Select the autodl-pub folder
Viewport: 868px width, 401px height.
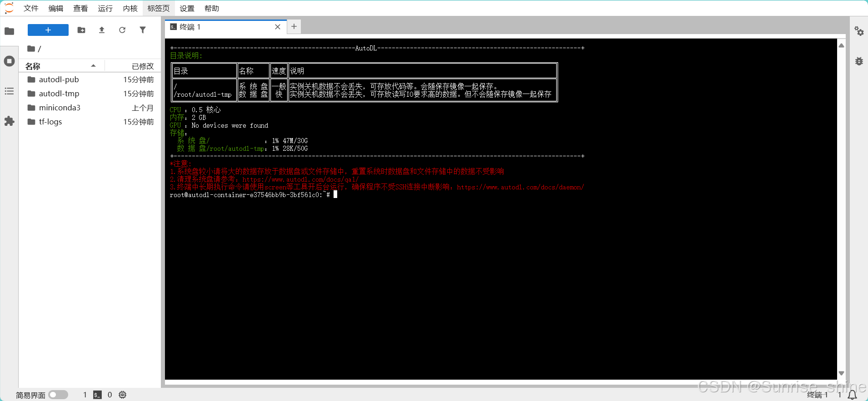(90, 79)
